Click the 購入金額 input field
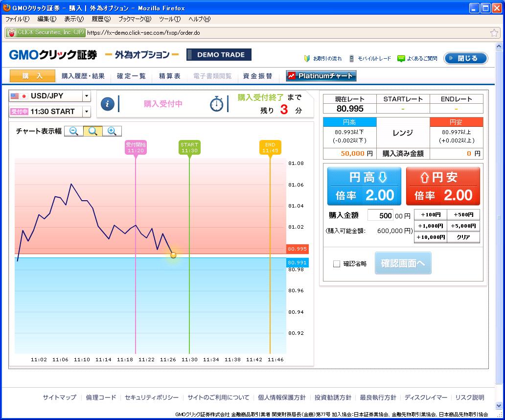Screen dimensions: 505x420 pyautogui.click(x=380, y=215)
